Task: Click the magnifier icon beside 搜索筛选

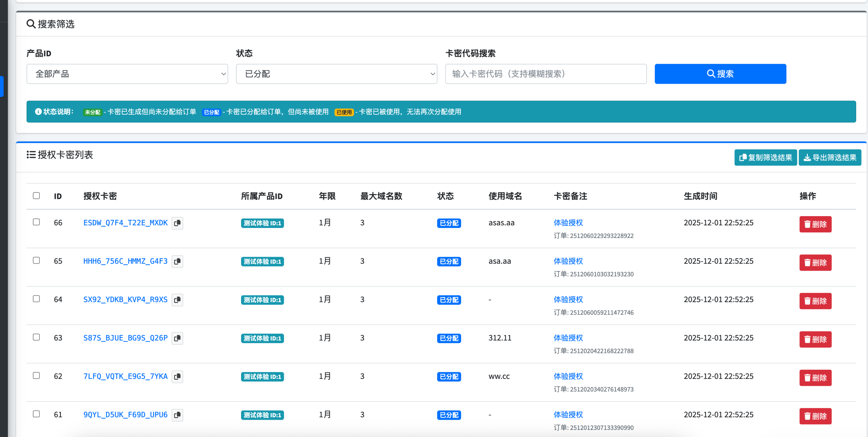Action: point(31,24)
